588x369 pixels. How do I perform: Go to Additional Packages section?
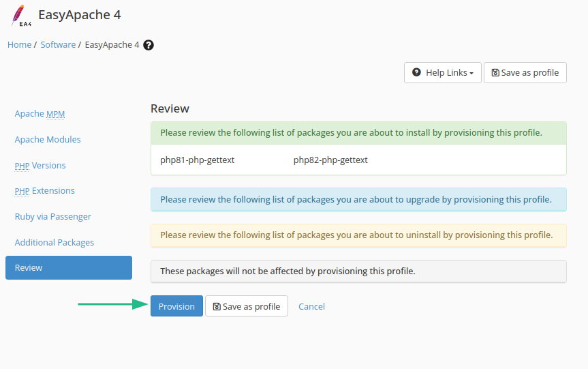click(x=55, y=243)
